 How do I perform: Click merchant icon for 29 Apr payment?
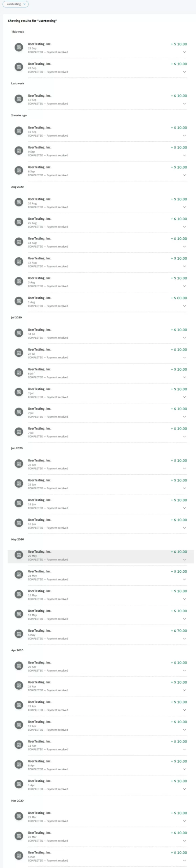point(19,666)
